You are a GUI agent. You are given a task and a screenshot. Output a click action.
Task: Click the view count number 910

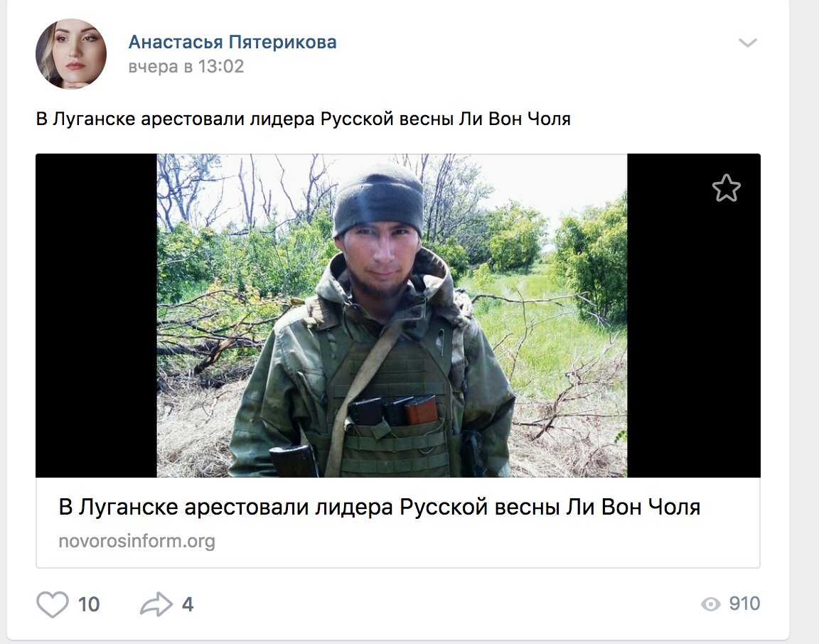point(744,603)
